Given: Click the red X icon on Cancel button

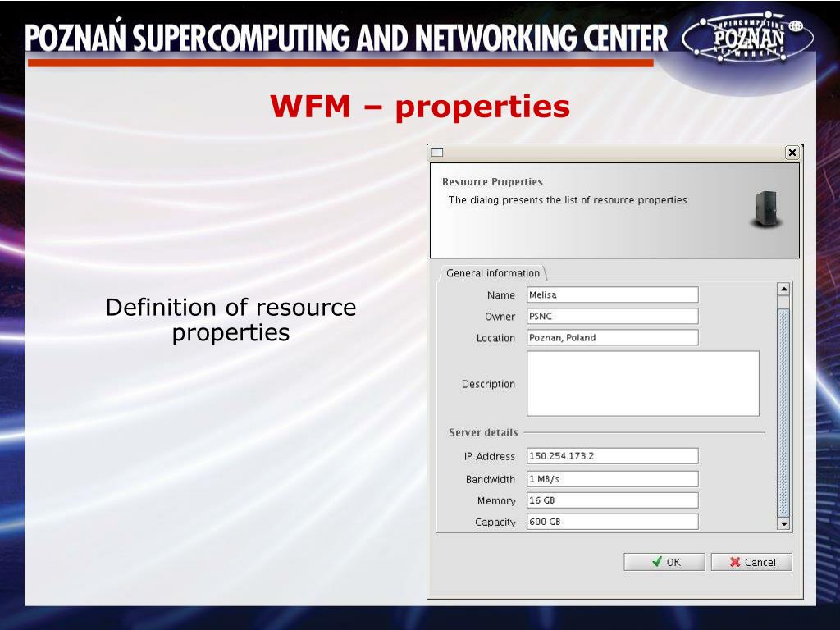Looking at the screenshot, I should 735,562.
